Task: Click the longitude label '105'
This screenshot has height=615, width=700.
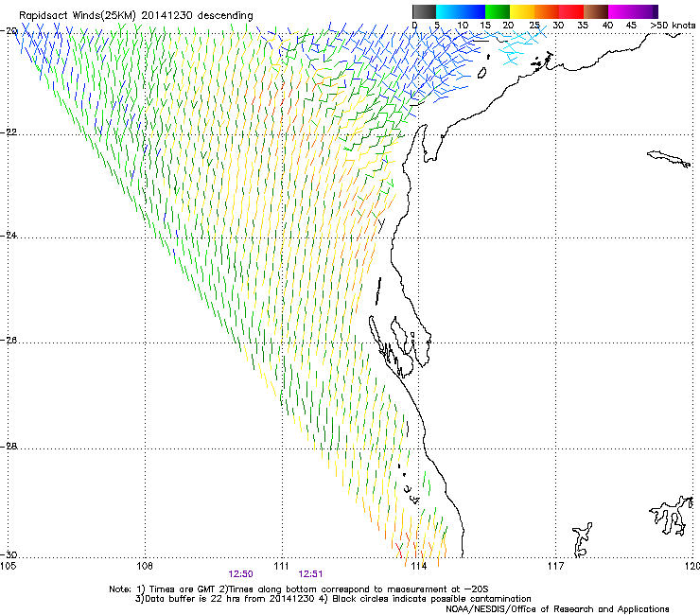Action: tap(8, 567)
